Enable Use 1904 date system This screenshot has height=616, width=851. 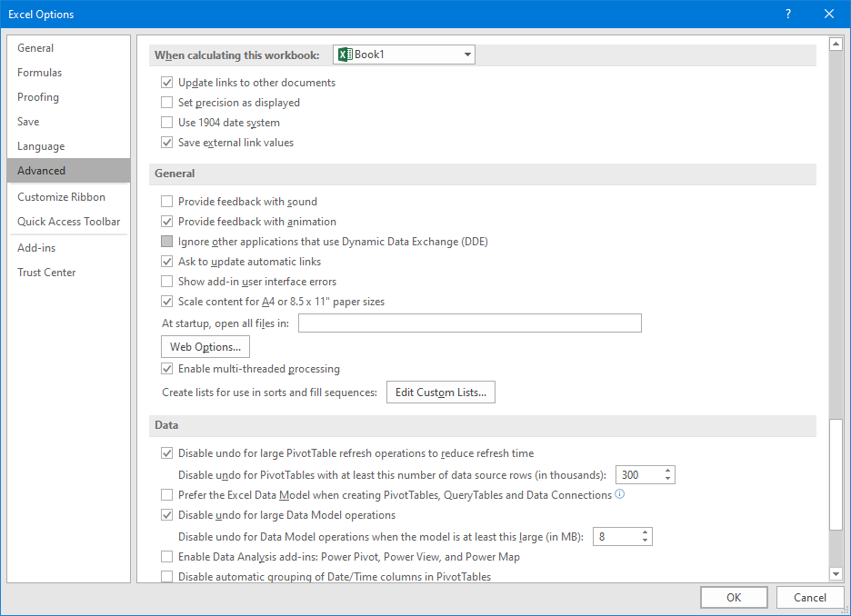166,123
